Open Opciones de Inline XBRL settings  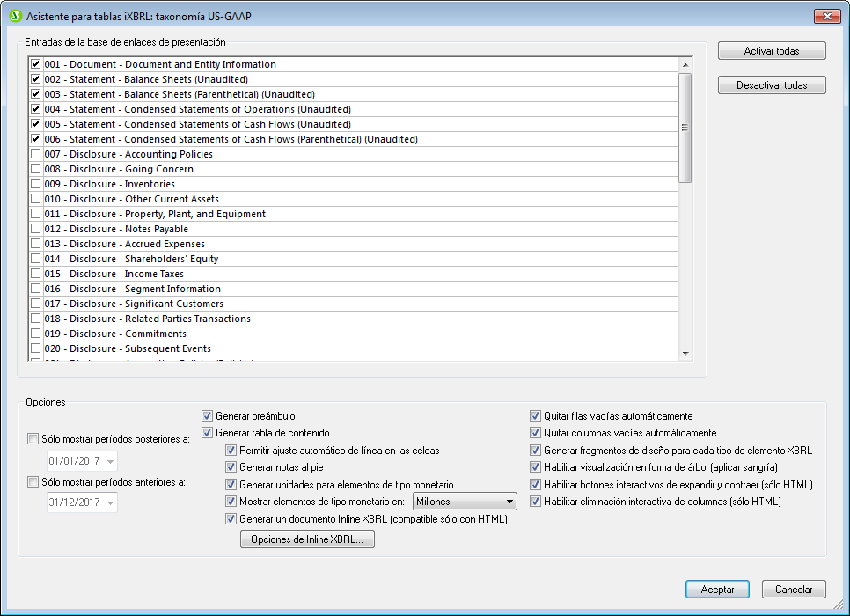(307, 539)
